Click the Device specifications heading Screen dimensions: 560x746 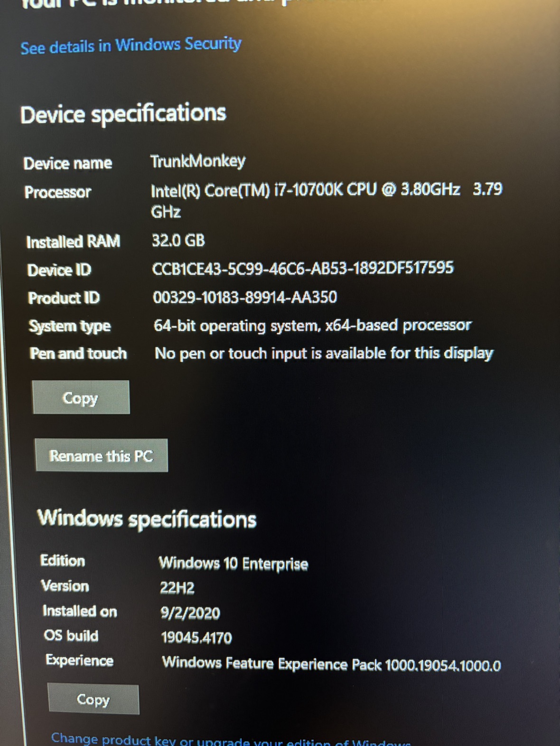click(123, 114)
